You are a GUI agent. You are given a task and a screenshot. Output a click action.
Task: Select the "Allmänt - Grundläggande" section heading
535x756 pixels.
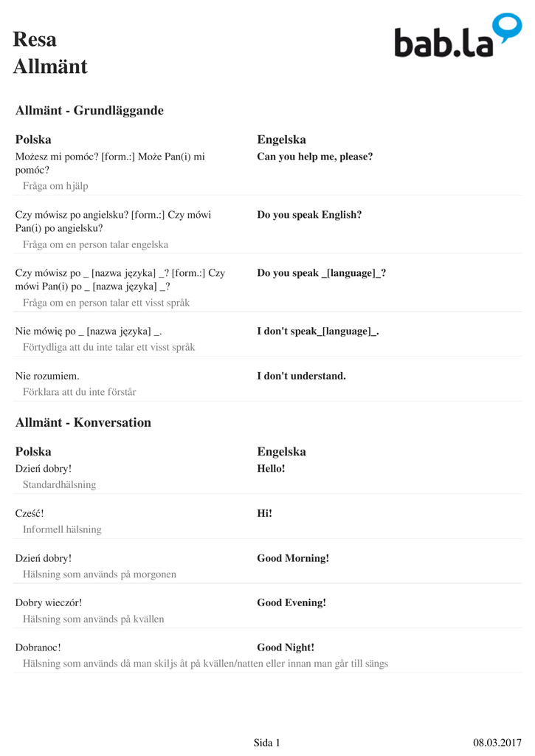89,111
